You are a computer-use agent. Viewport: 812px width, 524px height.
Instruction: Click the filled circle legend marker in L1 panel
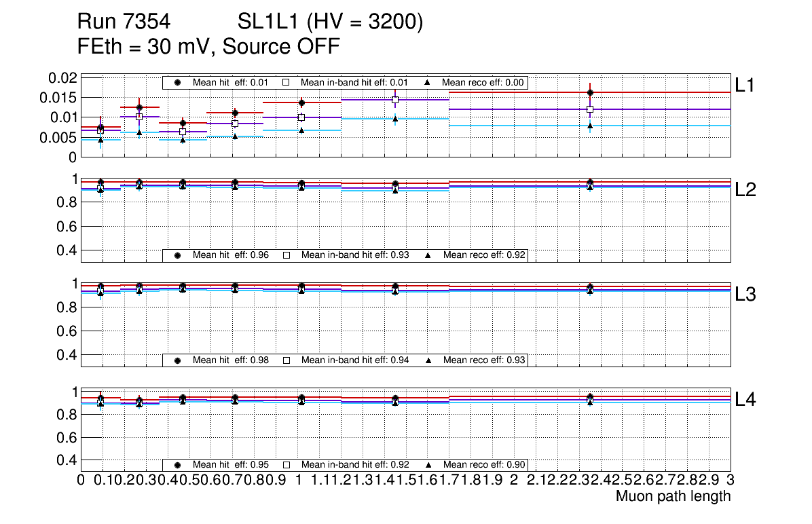pos(178,83)
